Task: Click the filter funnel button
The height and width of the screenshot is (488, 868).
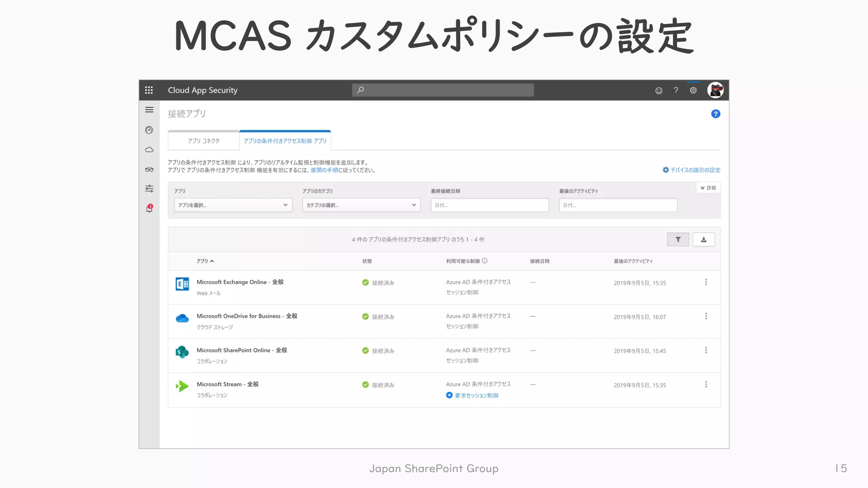Action: tap(678, 239)
